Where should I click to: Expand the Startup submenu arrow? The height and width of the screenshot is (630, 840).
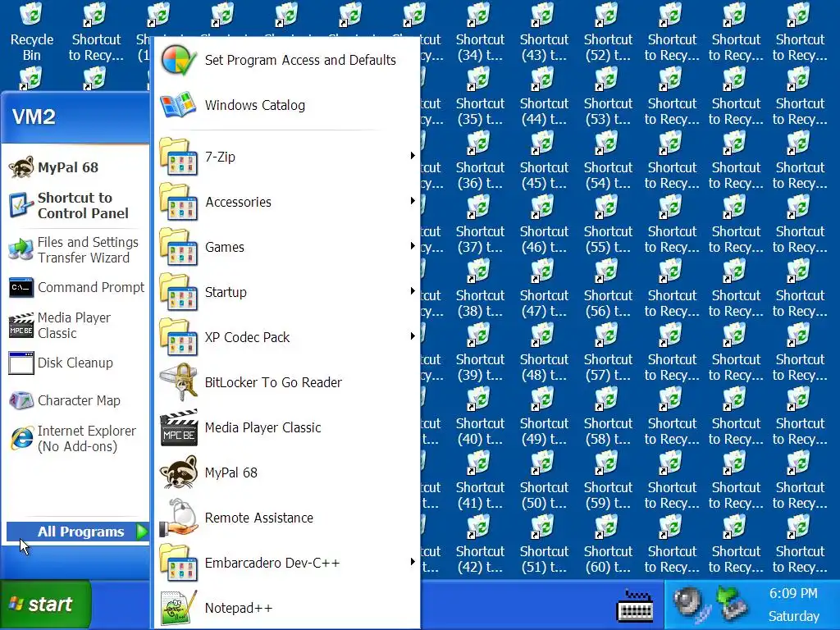click(413, 291)
